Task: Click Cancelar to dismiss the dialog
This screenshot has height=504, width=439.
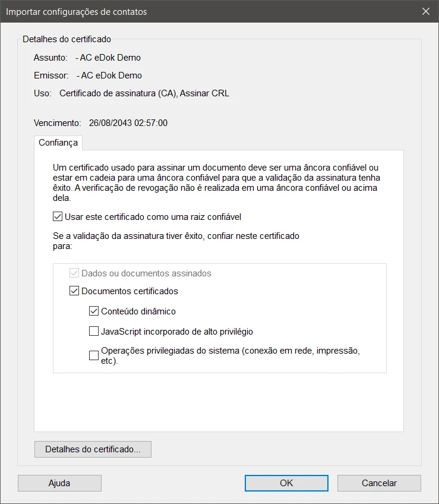Action: coord(379,483)
